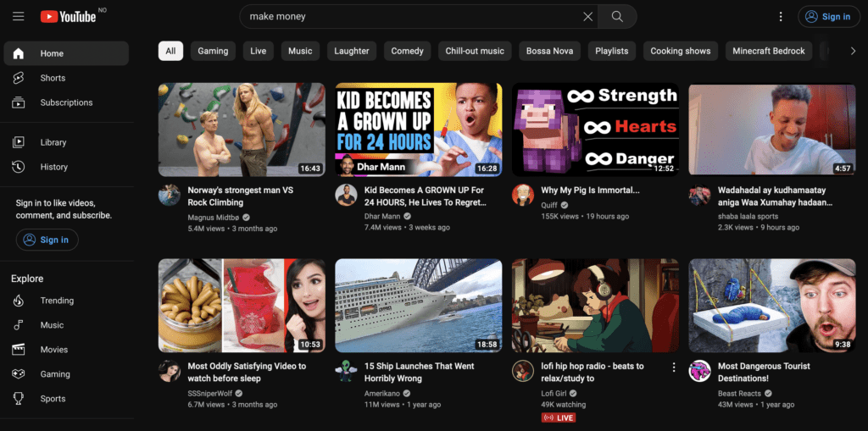Click Dhar Mann channel avatar

pyautogui.click(x=346, y=195)
